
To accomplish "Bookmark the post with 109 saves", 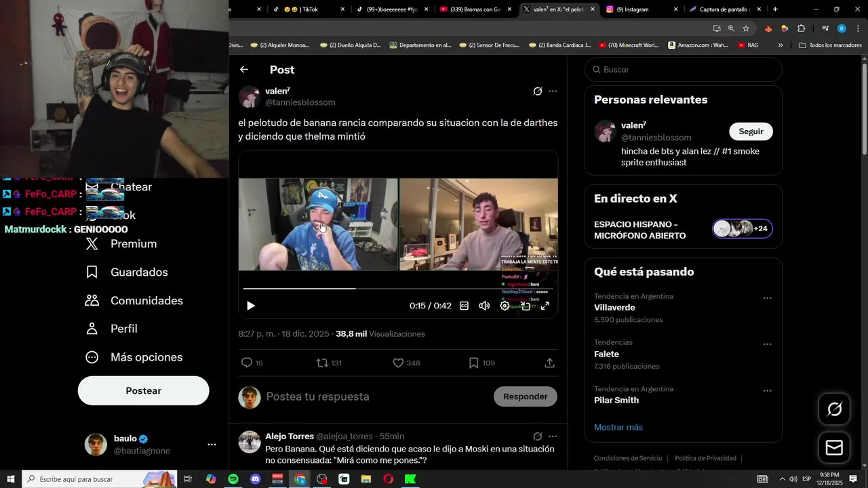I will coord(481,363).
